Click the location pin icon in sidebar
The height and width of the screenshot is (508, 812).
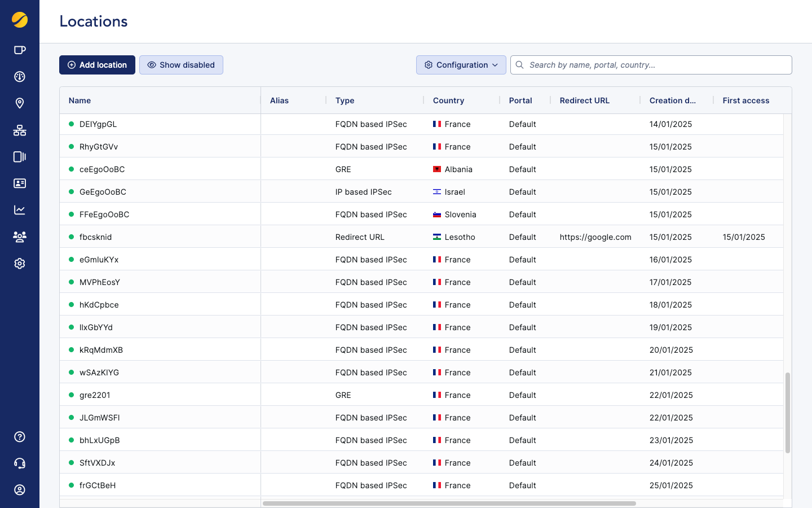click(20, 103)
